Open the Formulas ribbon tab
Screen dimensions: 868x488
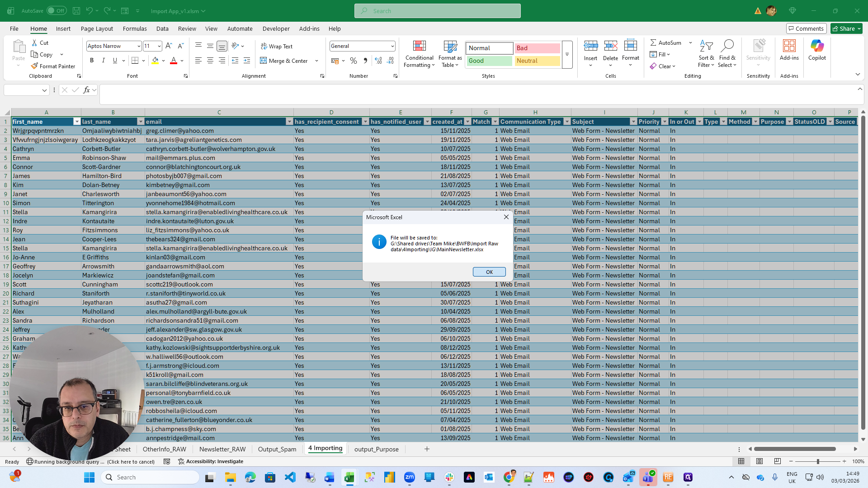[x=135, y=28]
